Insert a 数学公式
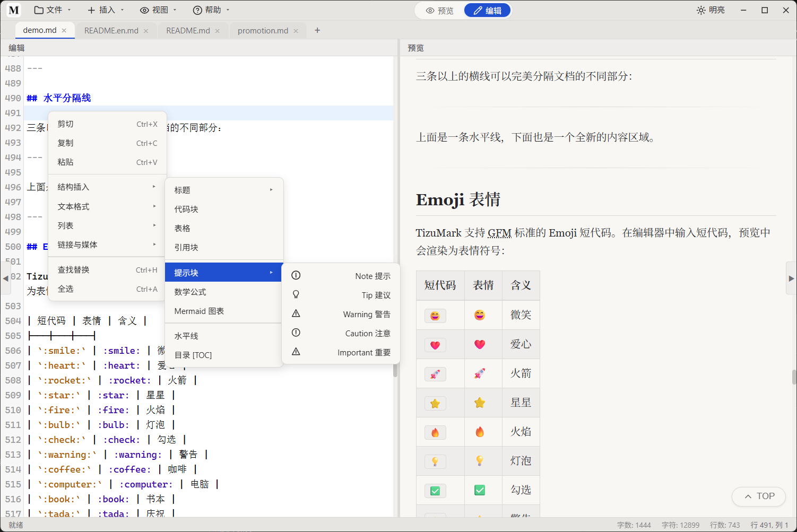Image resolution: width=797 pixels, height=532 pixels. click(x=224, y=292)
